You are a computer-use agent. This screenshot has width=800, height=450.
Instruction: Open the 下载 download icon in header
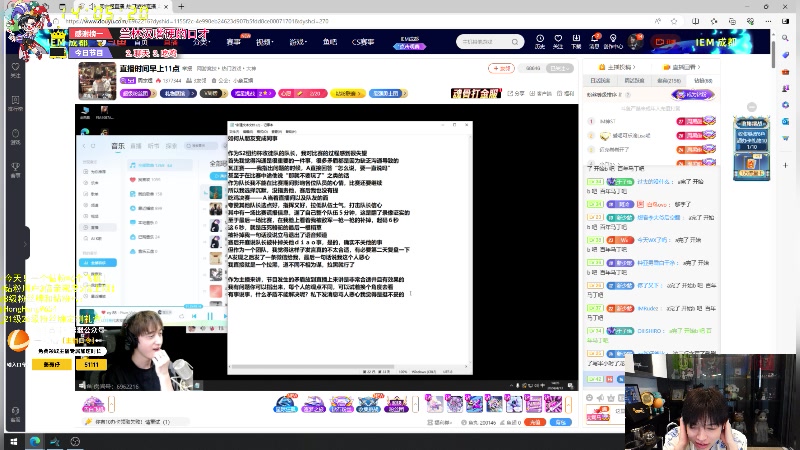pos(576,41)
